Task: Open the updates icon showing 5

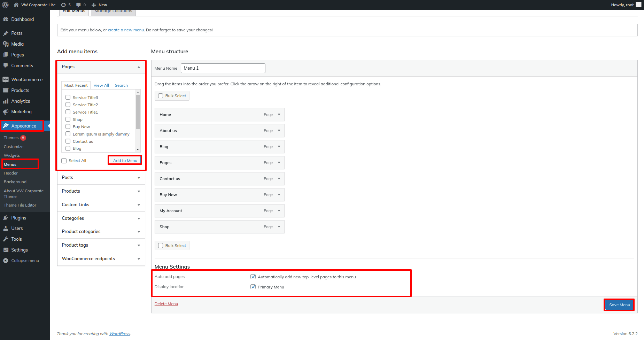Action: [x=63, y=5]
